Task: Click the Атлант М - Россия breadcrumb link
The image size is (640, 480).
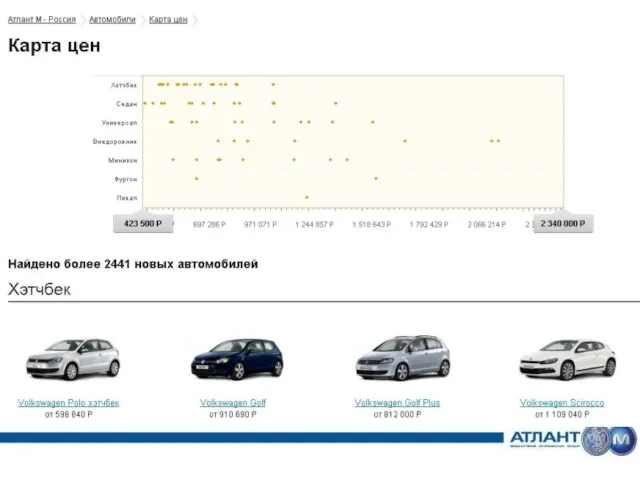Action: pos(42,20)
